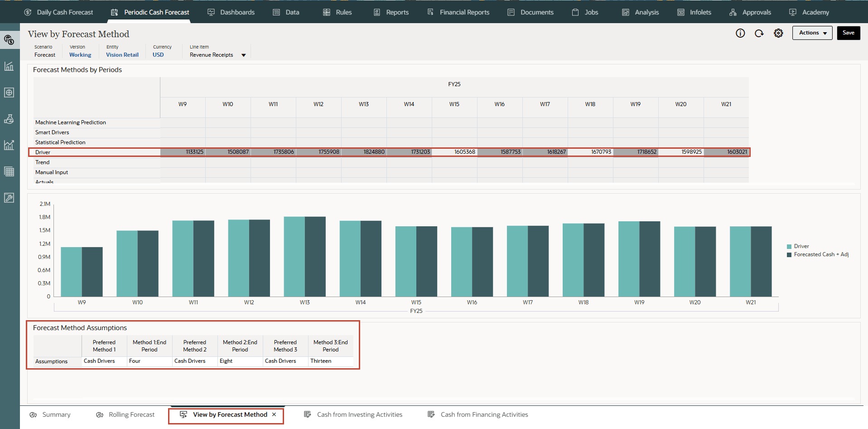
Task: Click the Driver legend color swatch
Action: pyautogui.click(x=789, y=247)
